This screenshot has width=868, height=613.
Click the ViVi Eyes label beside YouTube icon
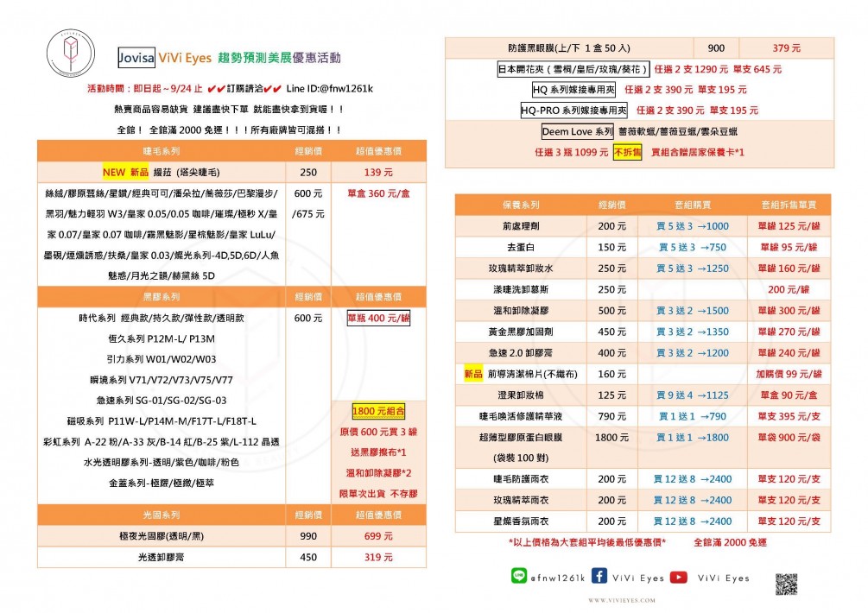tap(723, 578)
